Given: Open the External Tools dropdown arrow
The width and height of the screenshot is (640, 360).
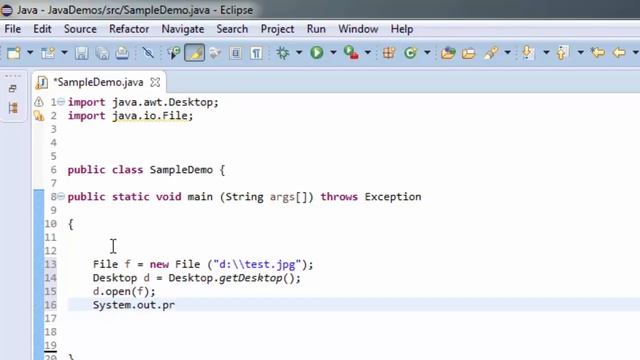Looking at the screenshot, I should point(368,53).
